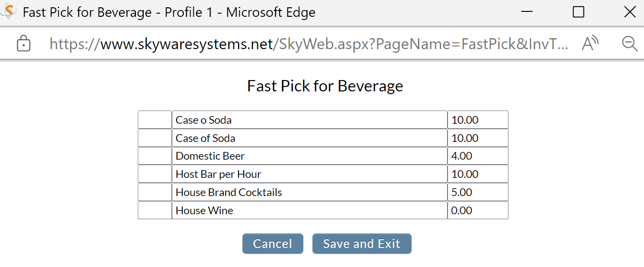The height and width of the screenshot is (267, 644).
Task: Click the quantity box for Domestic Beer
Action: tap(155, 156)
